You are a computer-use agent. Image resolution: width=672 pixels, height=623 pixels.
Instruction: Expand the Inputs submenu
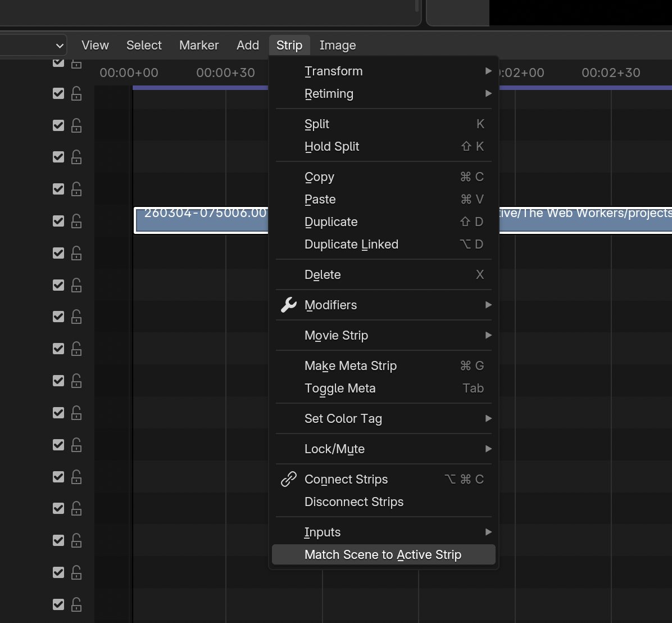[384, 532]
